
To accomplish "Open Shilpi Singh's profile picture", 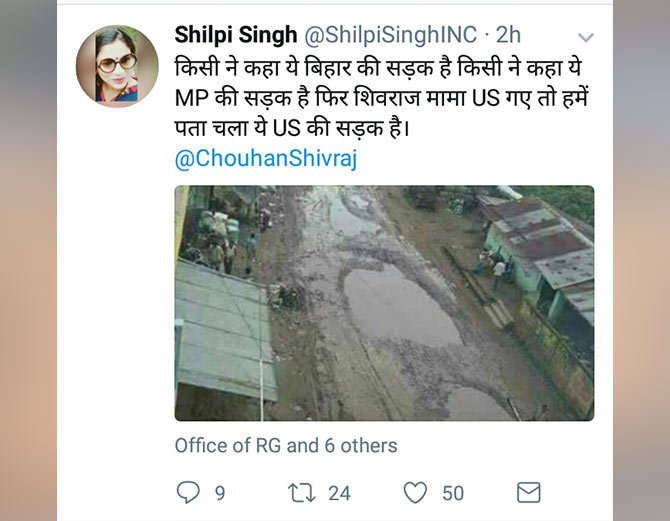I will [x=117, y=66].
